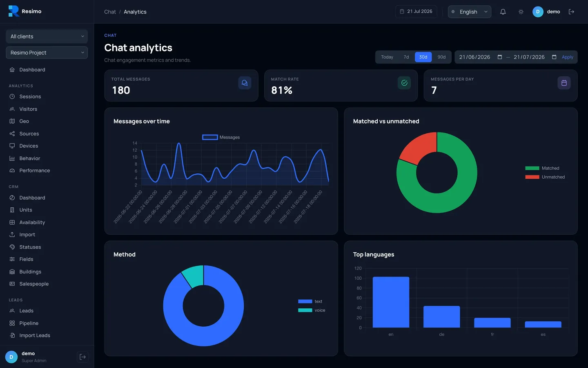The width and height of the screenshot is (588, 368).
Task: Click the sidebar footer logout icon
Action: tap(82, 357)
